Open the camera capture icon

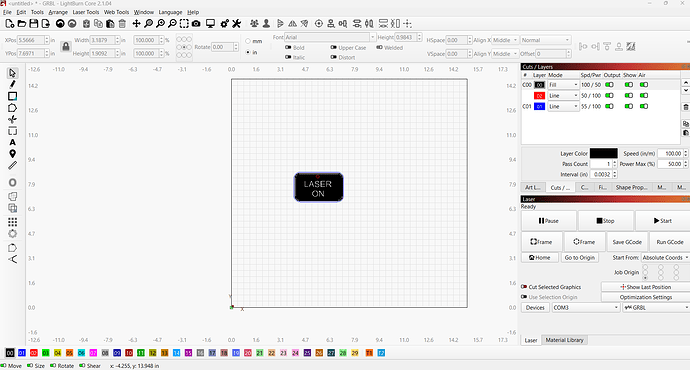point(196,24)
